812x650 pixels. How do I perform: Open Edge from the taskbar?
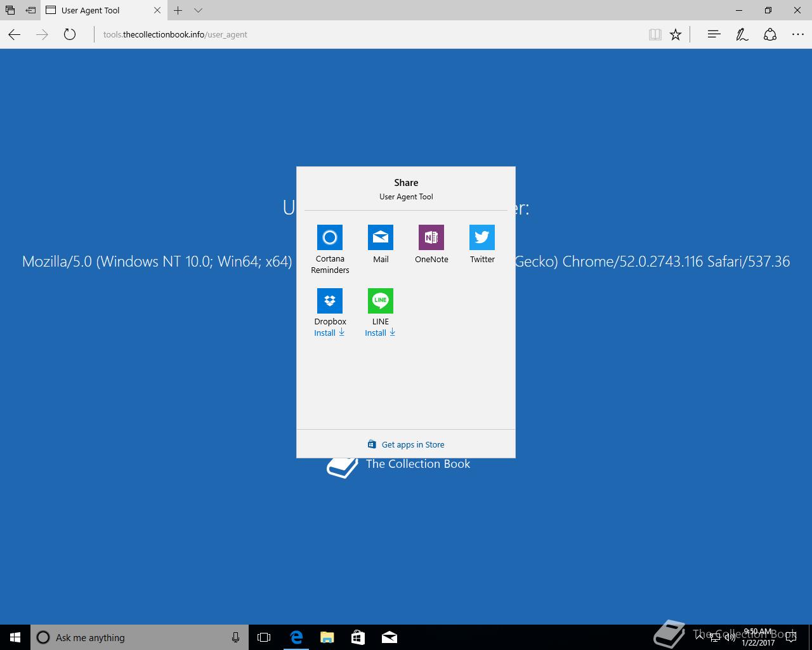click(x=296, y=637)
